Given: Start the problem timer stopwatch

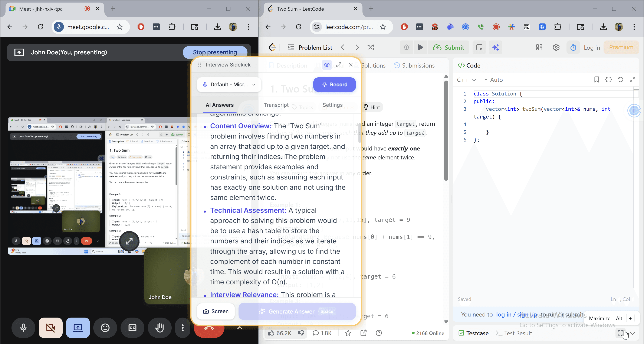Looking at the screenshot, I should coord(573,47).
